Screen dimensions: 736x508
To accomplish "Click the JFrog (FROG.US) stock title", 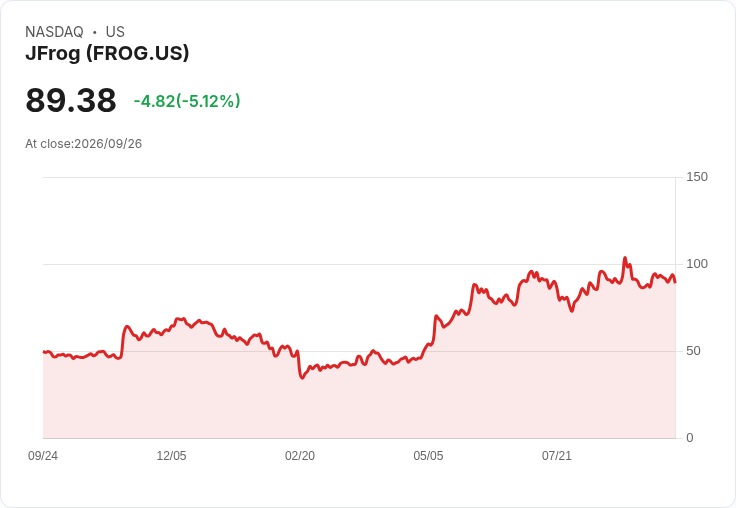I will pos(107,53).
